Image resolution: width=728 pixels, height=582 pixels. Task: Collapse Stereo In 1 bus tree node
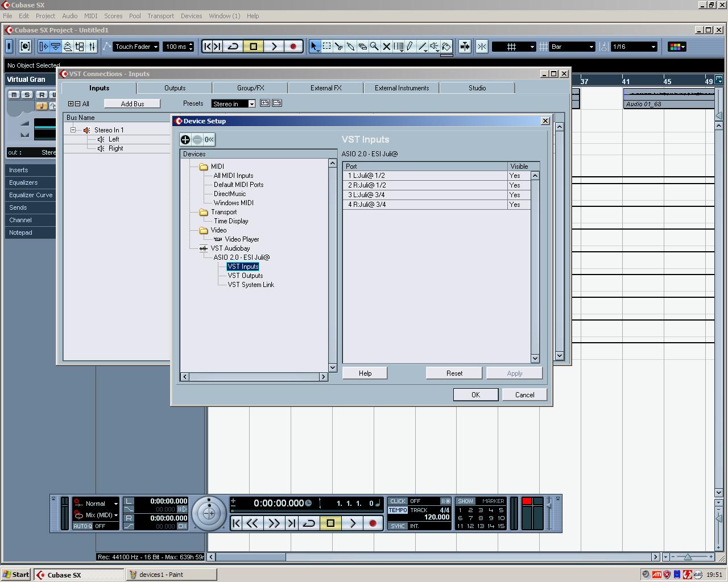pyautogui.click(x=73, y=130)
